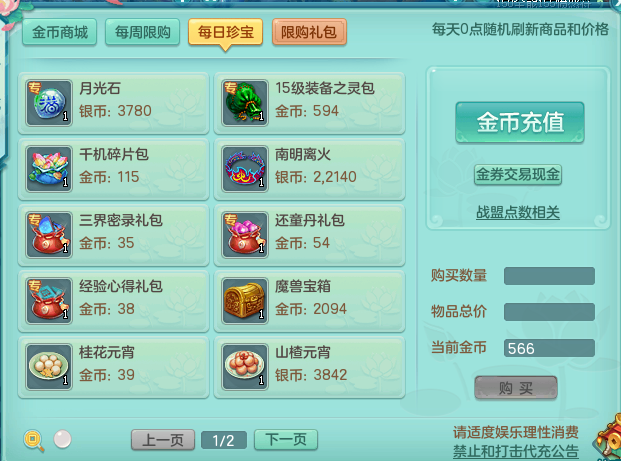Select the 还童丹礼包 gift bag icon

click(x=245, y=235)
